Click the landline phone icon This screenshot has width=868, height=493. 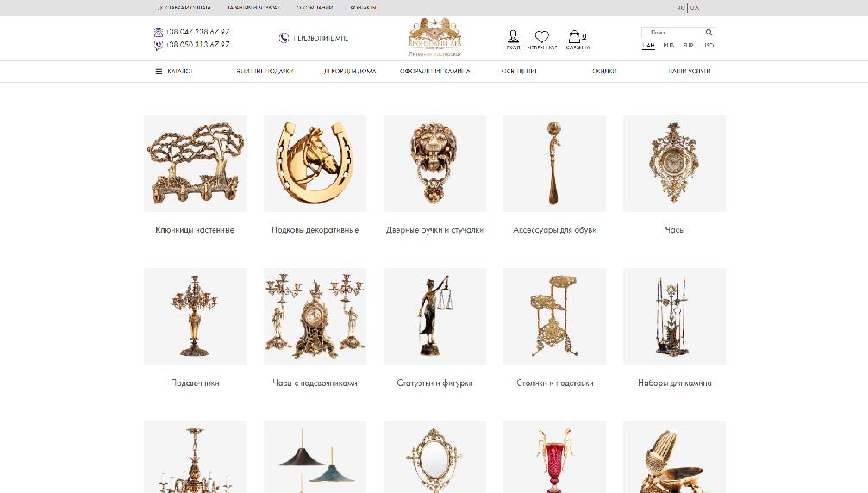click(x=159, y=33)
